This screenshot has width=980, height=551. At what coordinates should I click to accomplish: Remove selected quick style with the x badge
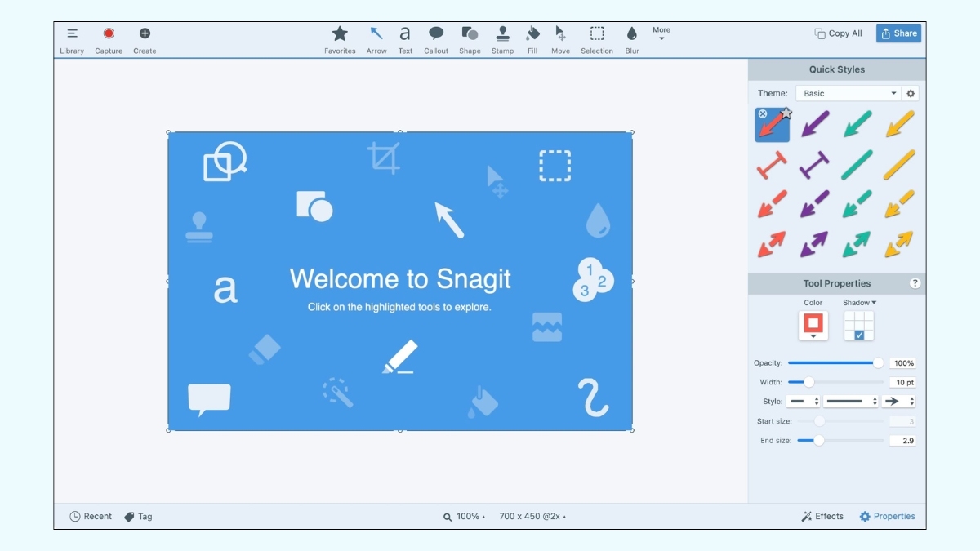763,113
